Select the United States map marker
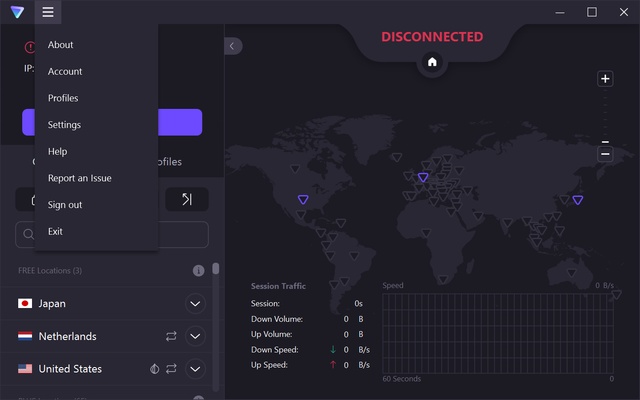This screenshot has width=640, height=400. click(x=303, y=200)
